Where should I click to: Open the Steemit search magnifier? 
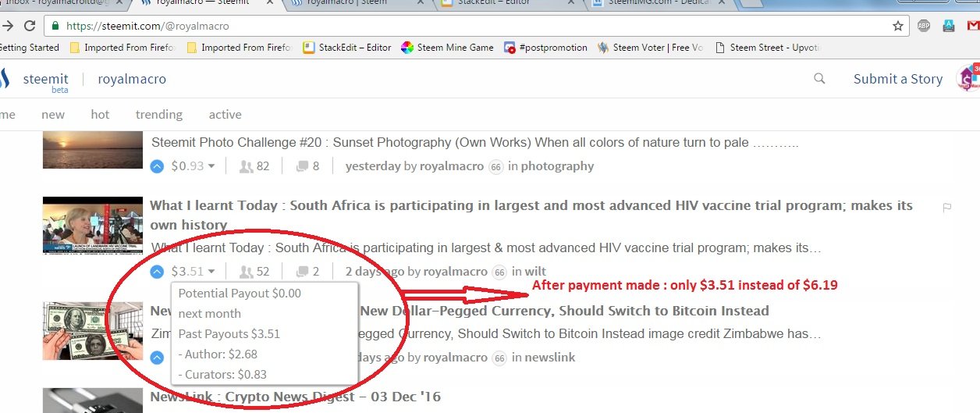819,78
